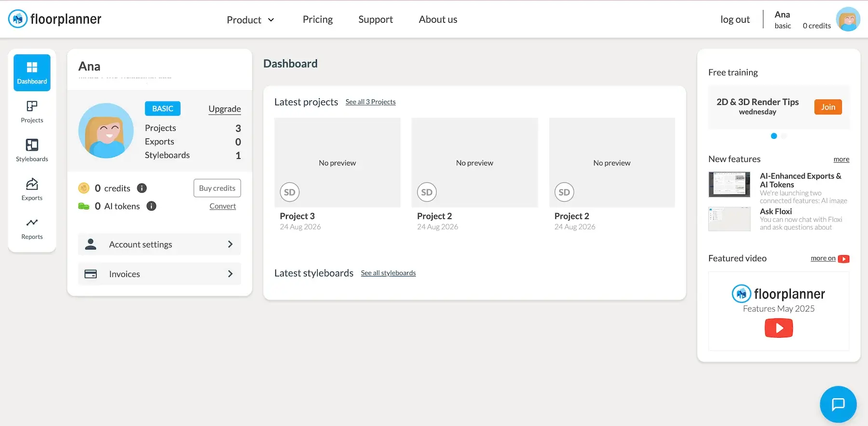Screen dimensions: 868x426
Task: Open Invoices chevron arrow
Action: tap(230, 274)
